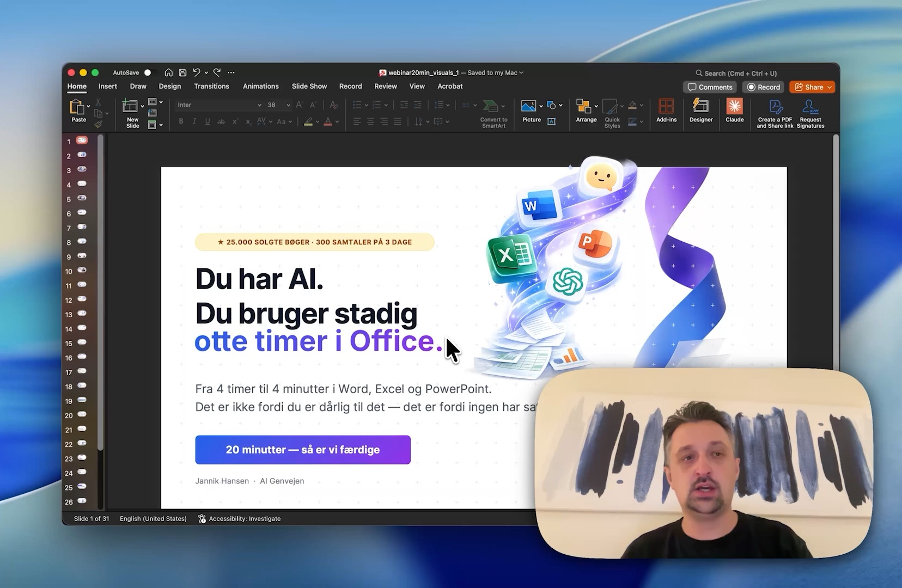Redo the last action
The image size is (902, 588).
217,72
